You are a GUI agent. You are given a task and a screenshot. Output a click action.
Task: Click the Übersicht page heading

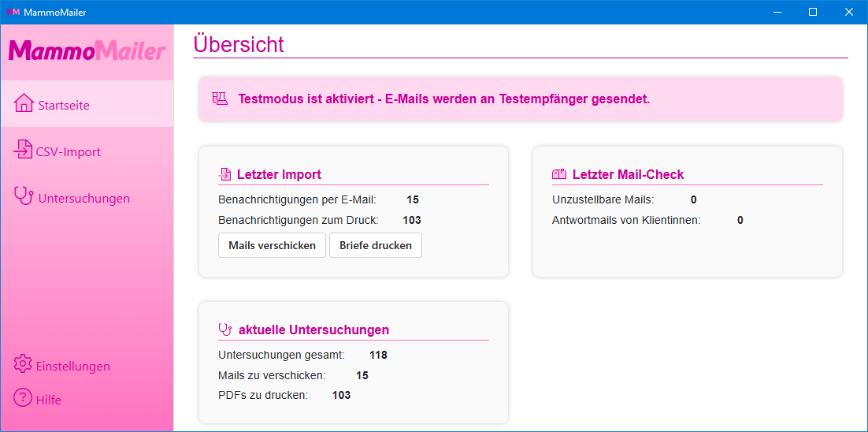click(x=239, y=44)
